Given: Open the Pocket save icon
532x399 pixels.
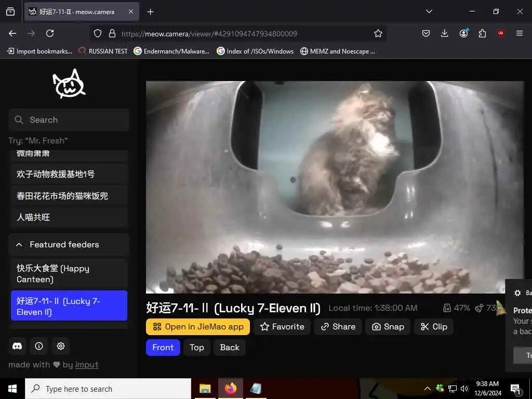Looking at the screenshot, I should [426, 33].
